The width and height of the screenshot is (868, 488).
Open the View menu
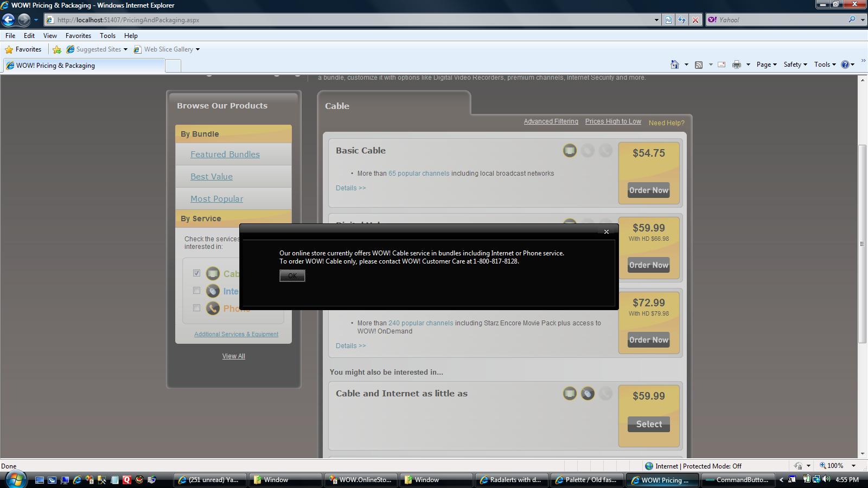pyautogui.click(x=50, y=35)
